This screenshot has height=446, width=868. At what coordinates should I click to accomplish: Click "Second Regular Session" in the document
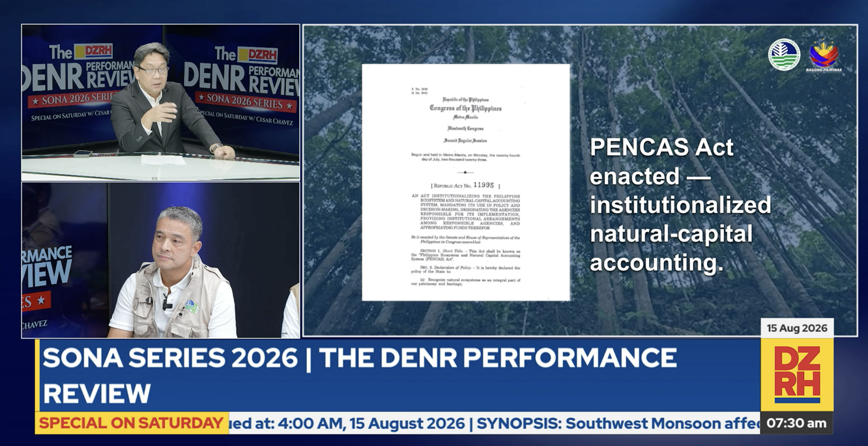pos(466,140)
